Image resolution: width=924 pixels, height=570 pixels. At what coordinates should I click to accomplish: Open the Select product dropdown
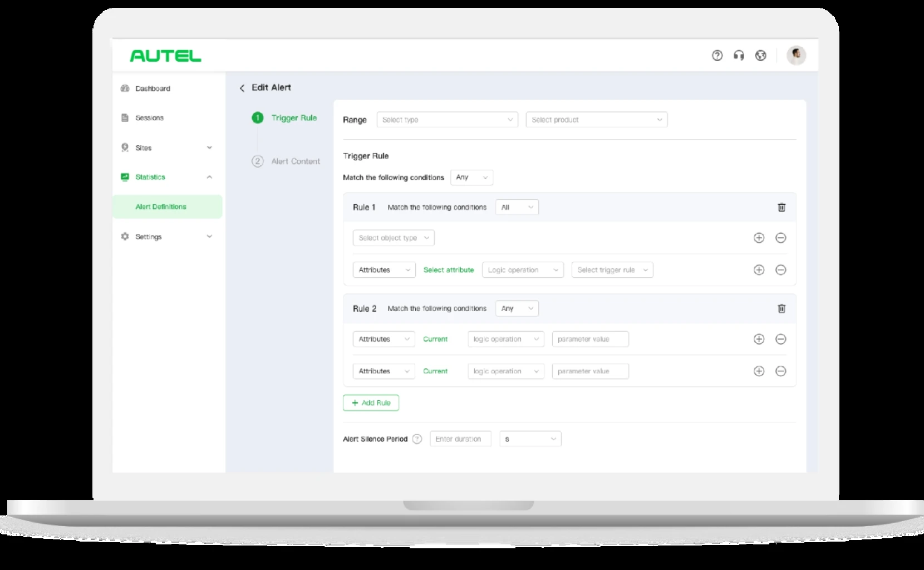point(596,120)
